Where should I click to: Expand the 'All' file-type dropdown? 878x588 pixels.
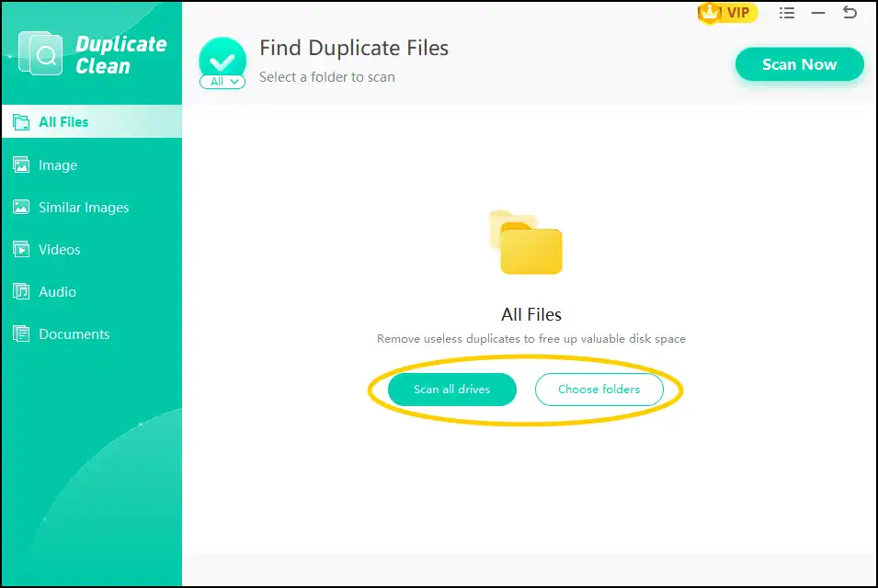(x=222, y=81)
